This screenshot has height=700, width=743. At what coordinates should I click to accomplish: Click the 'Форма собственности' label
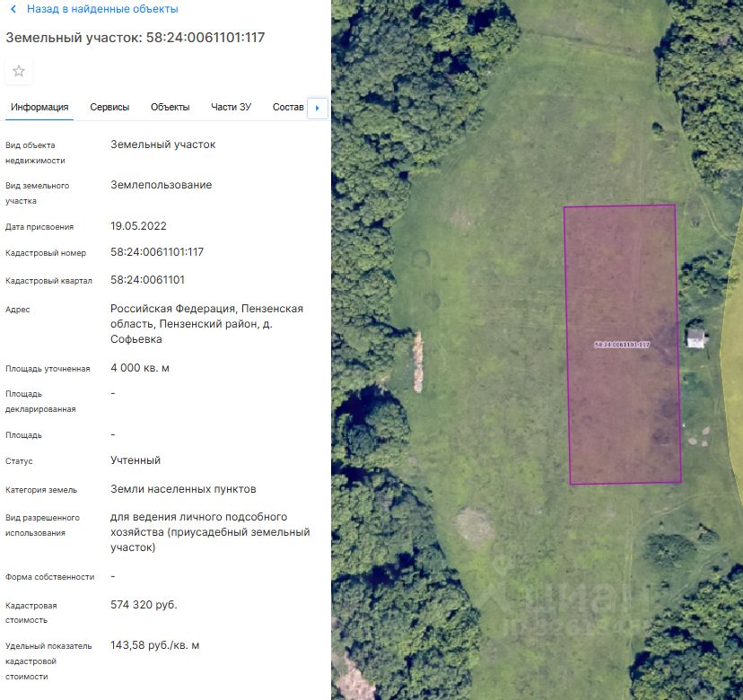pyautogui.click(x=49, y=577)
